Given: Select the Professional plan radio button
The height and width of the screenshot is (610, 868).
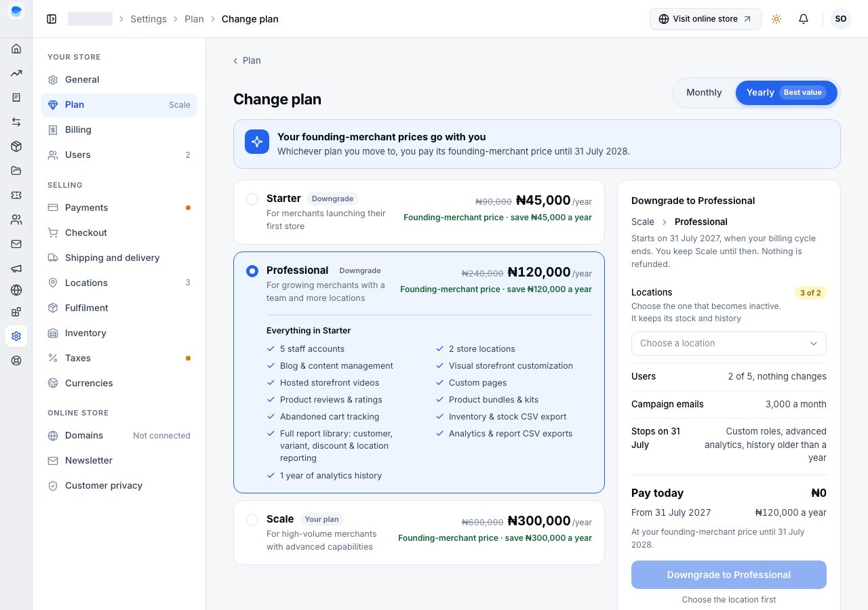Looking at the screenshot, I should tap(252, 271).
